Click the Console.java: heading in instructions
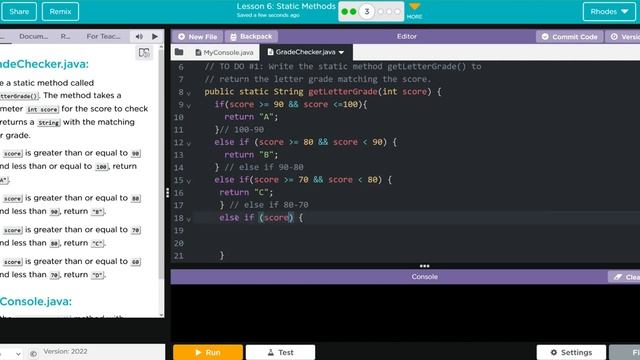 [x=36, y=301]
